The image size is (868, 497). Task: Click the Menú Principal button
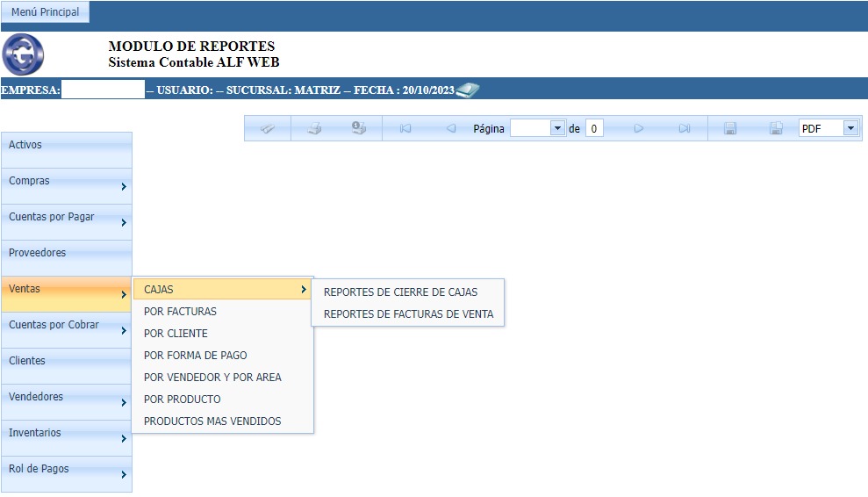coord(45,12)
